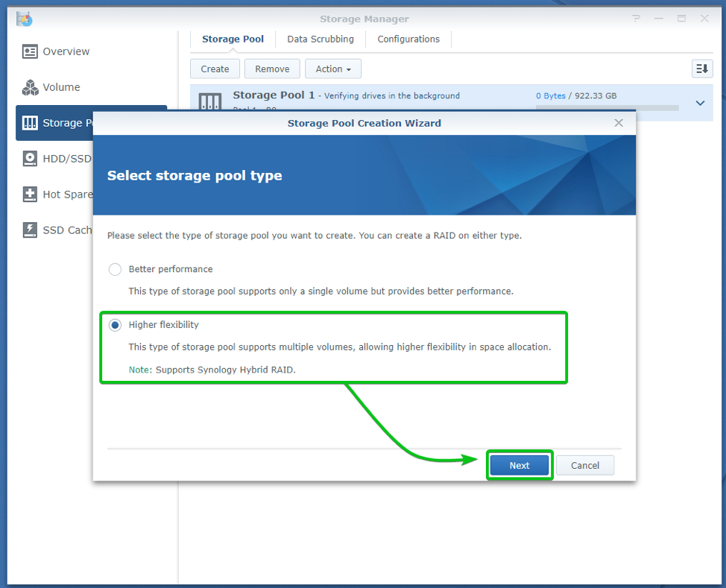This screenshot has width=726, height=588.
Task: Open HDD/SSD section in sidebar
Action: click(x=67, y=158)
